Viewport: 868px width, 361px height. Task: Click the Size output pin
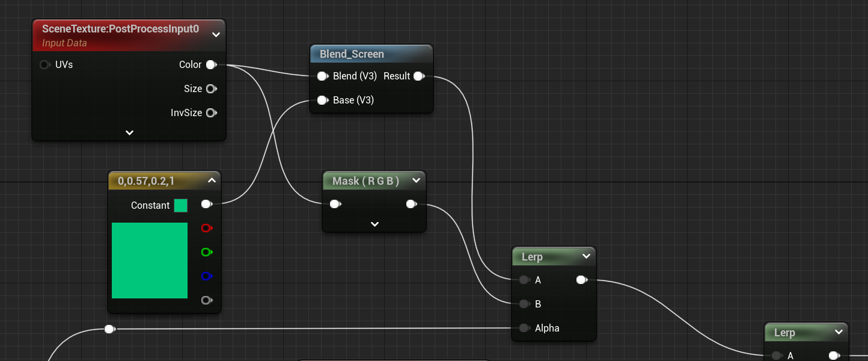point(211,89)
